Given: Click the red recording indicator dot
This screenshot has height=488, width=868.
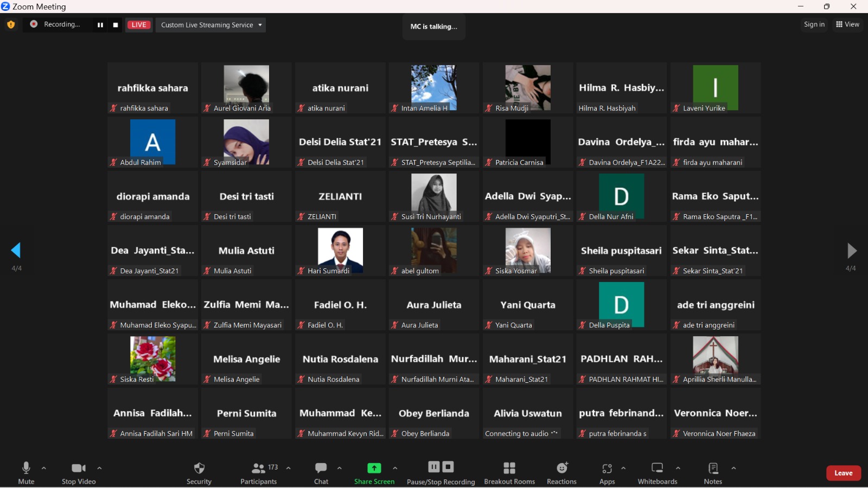Looking at the screenshot, I should (x=34, y=24).
